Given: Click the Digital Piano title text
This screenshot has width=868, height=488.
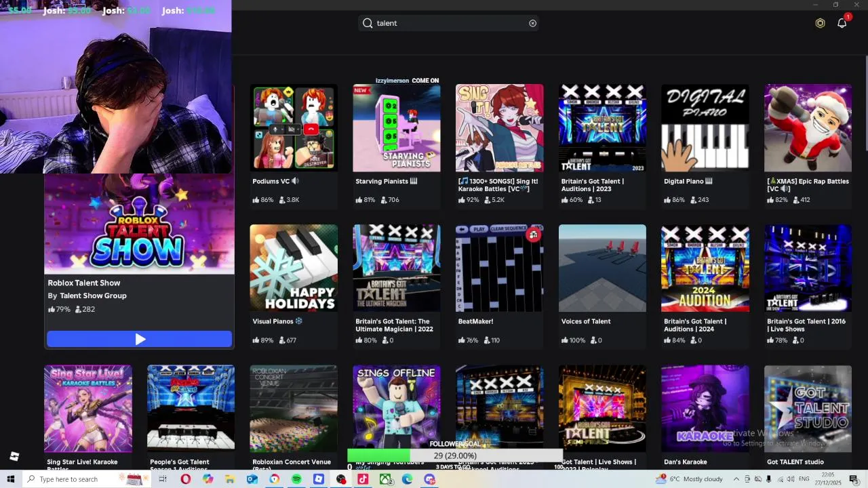Looking at the screenshot, I should 688,181.
